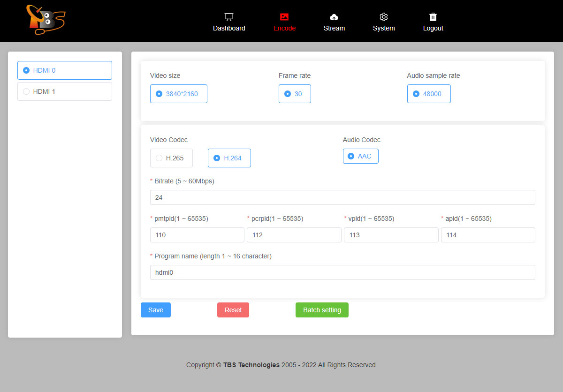Select the HDMI 1 input
Image resolution: width=563 pixels, height=392 pixels.
point(65,91)
